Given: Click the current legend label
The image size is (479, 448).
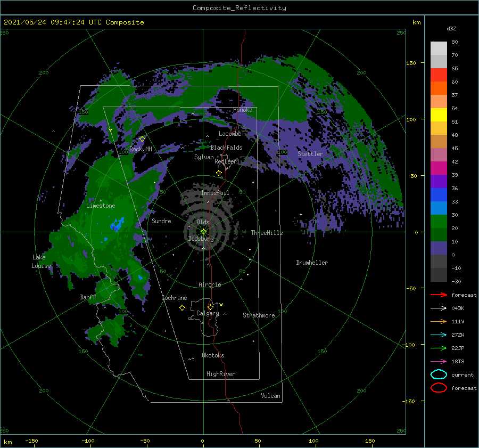Looking at the screenshot, I should (x=463, y=374).
